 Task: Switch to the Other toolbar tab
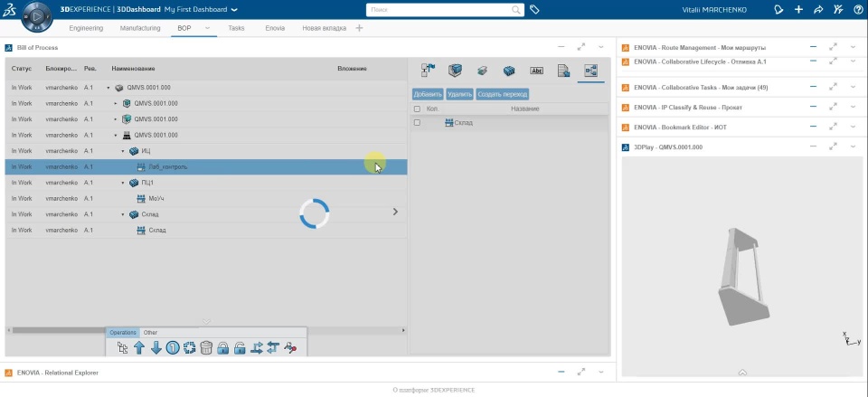[x=150, y=333]
